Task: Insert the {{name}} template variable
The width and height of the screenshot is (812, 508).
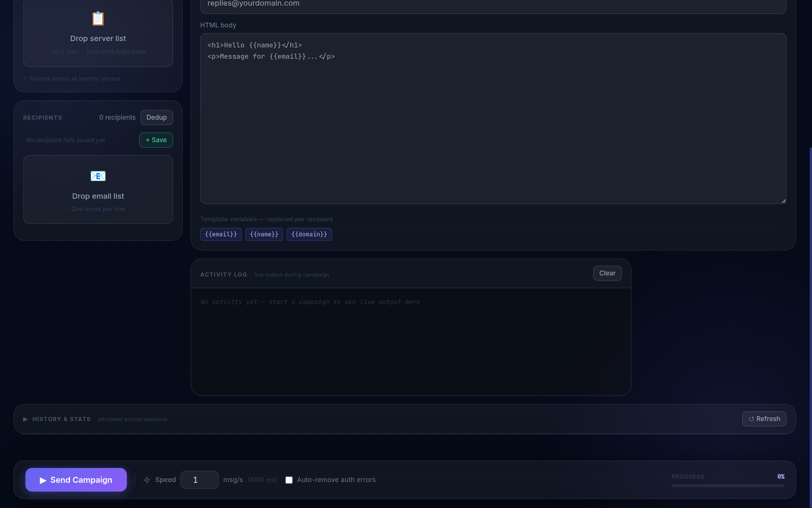Action: (264, 234)
